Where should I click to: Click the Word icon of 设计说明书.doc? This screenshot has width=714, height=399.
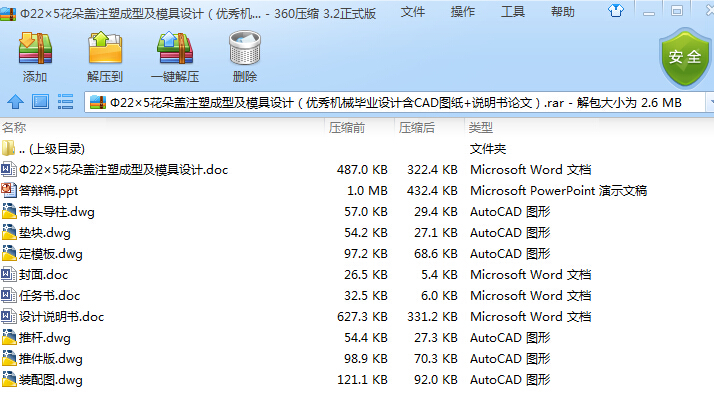8,316
